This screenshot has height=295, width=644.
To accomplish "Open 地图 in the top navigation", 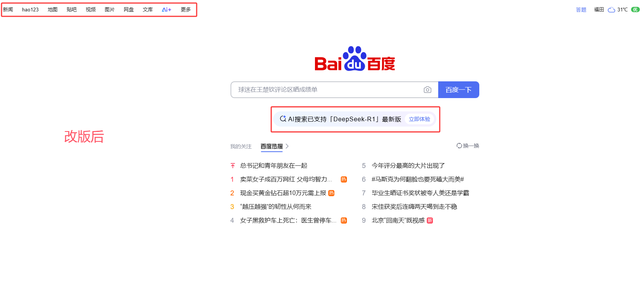I will pos(52,10).
